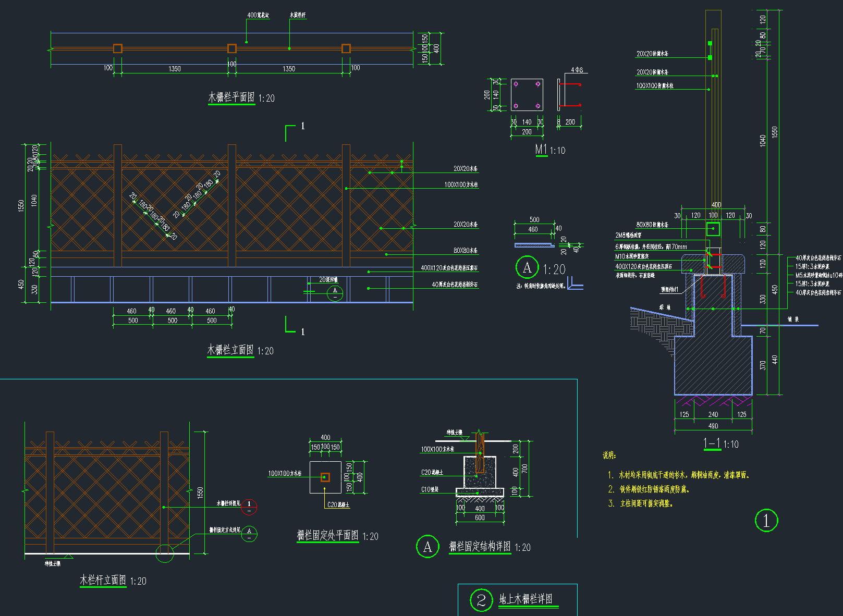Select the 栅栏固定处平面图 title text
843x616 pixels.
point(327,535)
